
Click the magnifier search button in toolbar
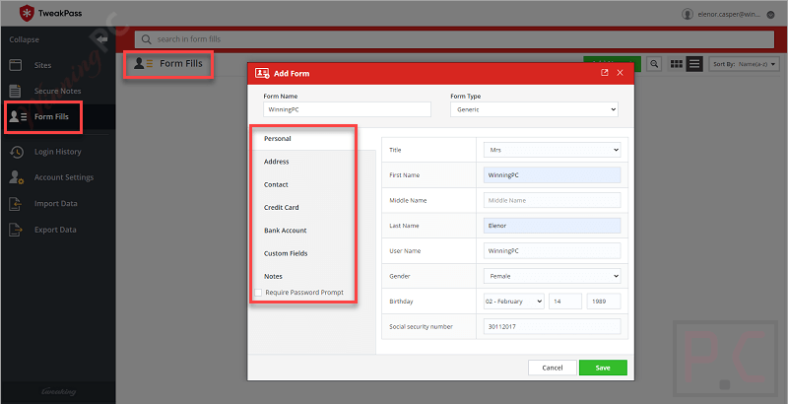pos(654,64)
